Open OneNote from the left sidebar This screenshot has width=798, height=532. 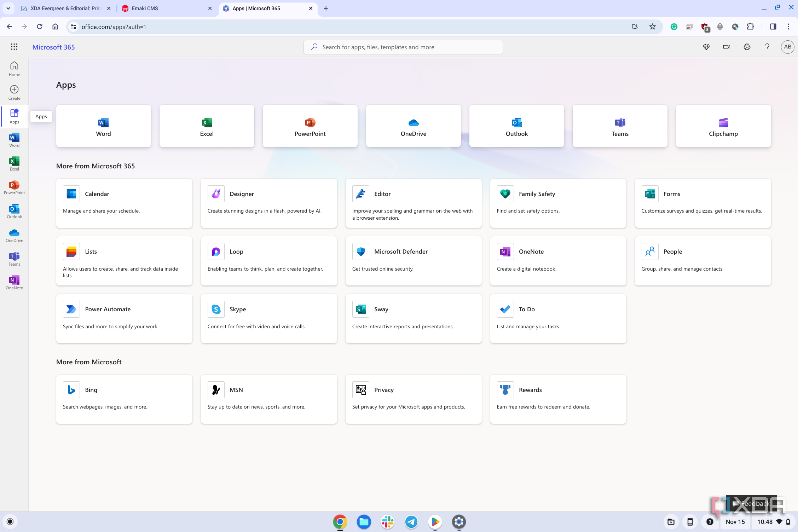click(14, 283)
